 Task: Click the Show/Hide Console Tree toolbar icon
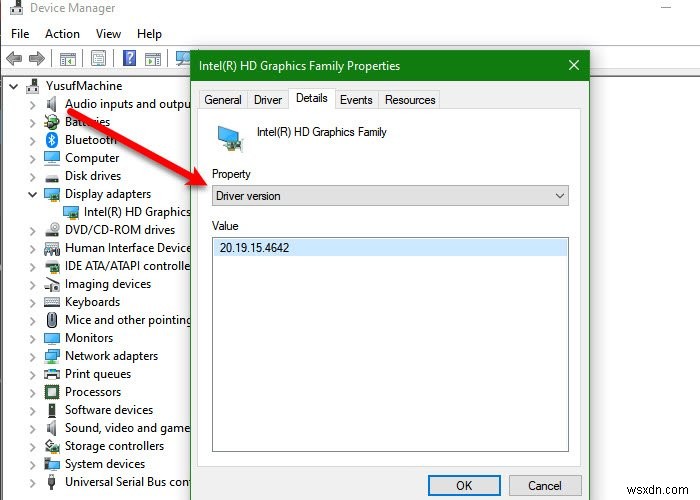pos(68,58)
